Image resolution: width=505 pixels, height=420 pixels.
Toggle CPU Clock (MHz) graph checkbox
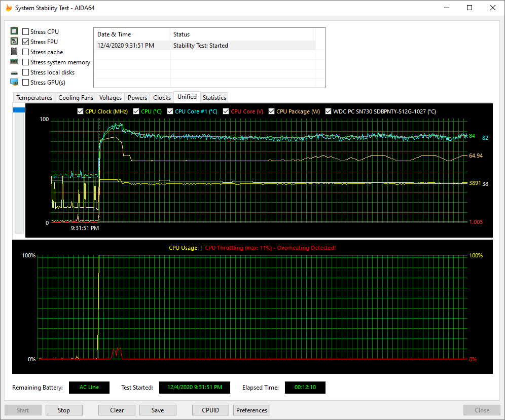pyautogui.click(x=81, y=111)
